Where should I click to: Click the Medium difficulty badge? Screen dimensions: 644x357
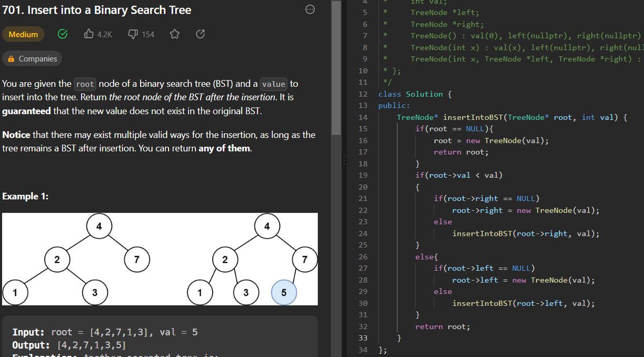[x=23, y=34]
